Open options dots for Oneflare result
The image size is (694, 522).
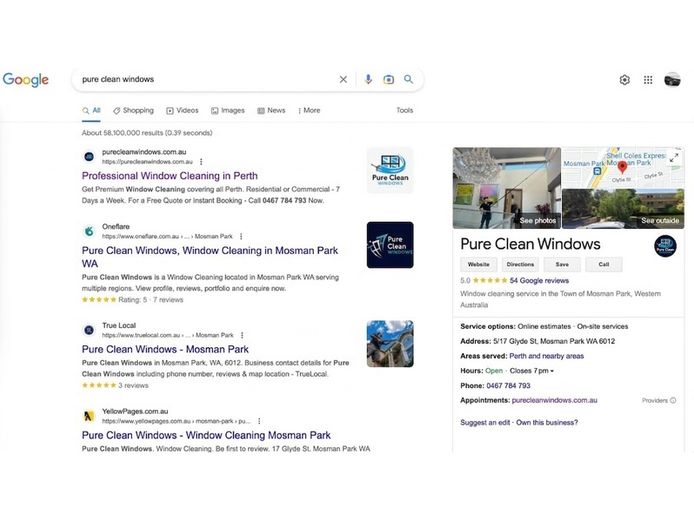click(x=241, y=236)
